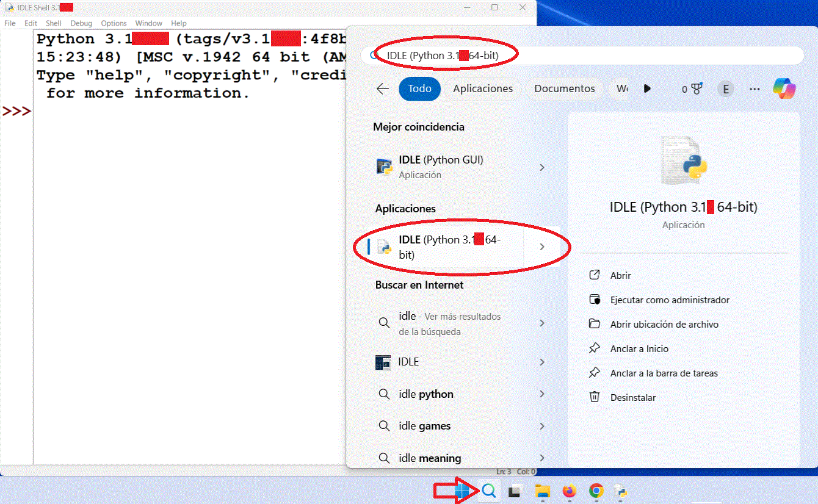Select the IDLE (Python GUI) app icon

(385, 167)
